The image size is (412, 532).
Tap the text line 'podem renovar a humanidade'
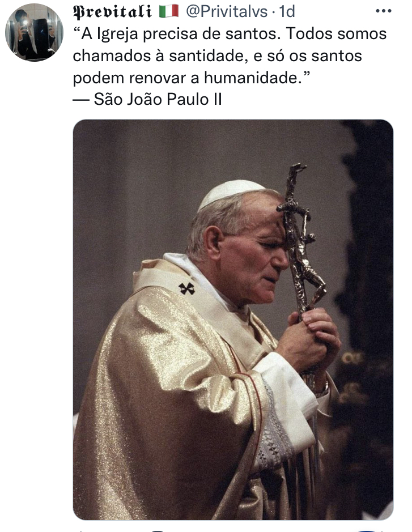tap(192, 78)
